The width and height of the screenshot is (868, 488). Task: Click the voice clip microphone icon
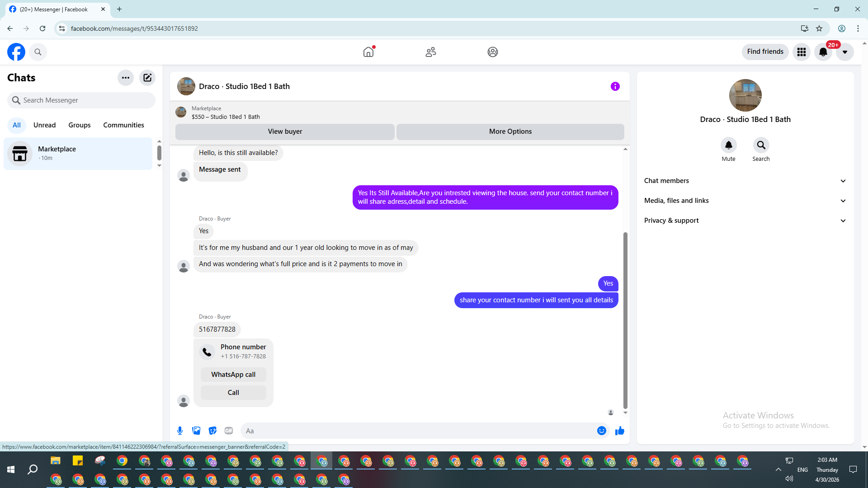(x=180, y=431)
